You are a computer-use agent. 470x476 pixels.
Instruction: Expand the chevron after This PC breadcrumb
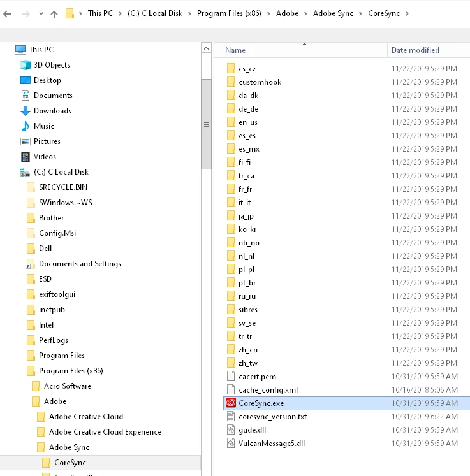[x=121, y=13]
